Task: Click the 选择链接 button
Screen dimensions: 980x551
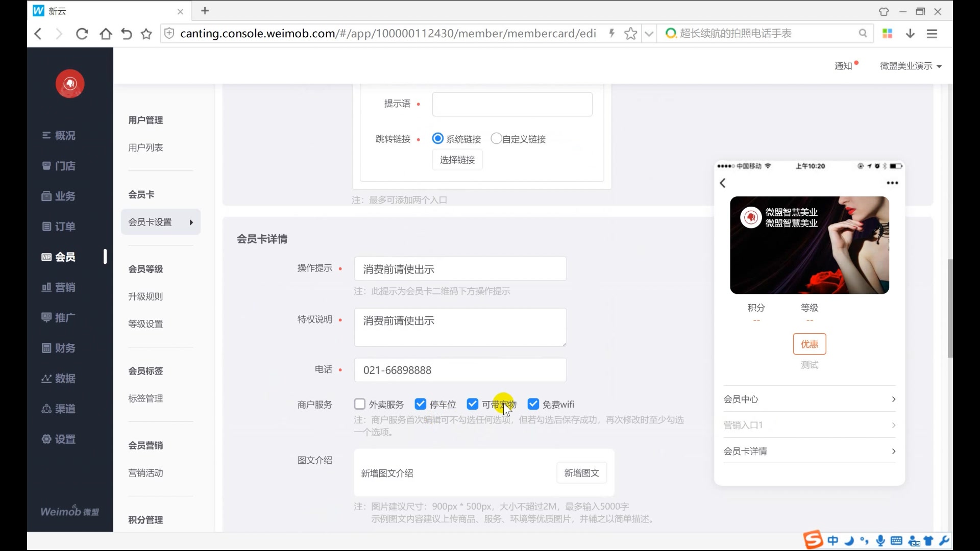Action: click(457, 159)
